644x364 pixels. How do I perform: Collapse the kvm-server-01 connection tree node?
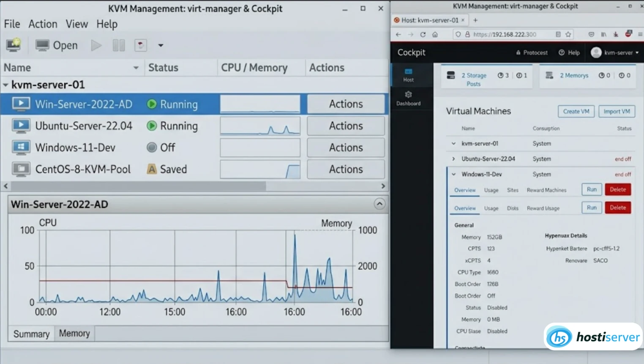5,85
